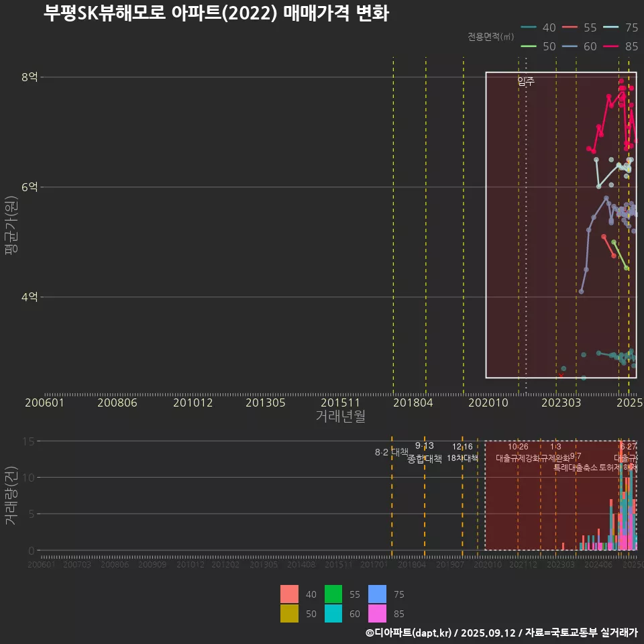This screenshot has width=644, height=644.
Task: Click 201202 on the volume chart x-axis
Action: coord(225,564)
